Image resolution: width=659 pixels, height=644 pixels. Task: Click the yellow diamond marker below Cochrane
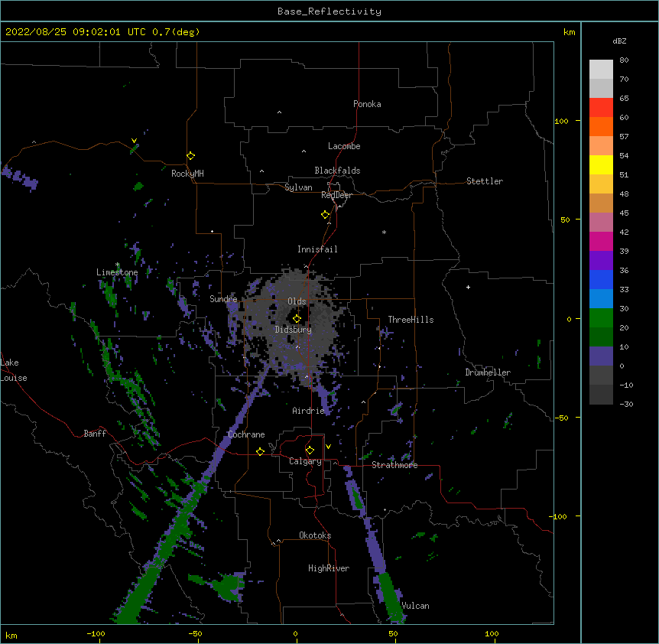click(x=260, y=451)
